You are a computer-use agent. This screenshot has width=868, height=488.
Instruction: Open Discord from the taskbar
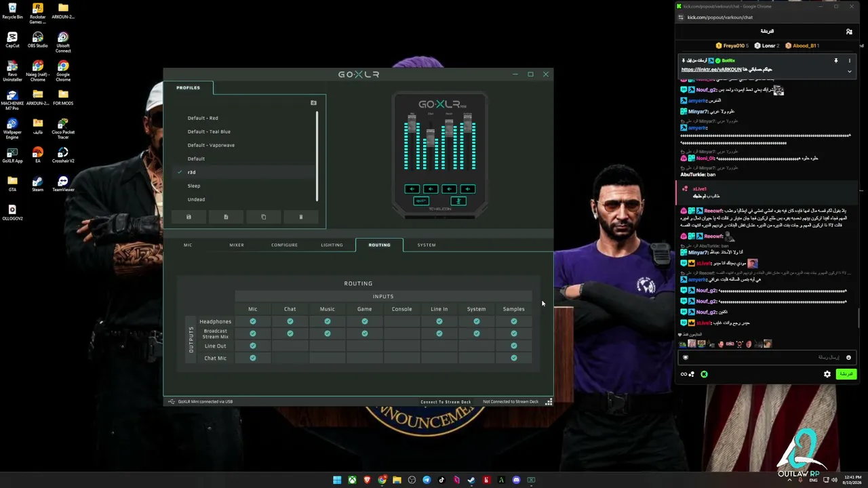[516, 480]
